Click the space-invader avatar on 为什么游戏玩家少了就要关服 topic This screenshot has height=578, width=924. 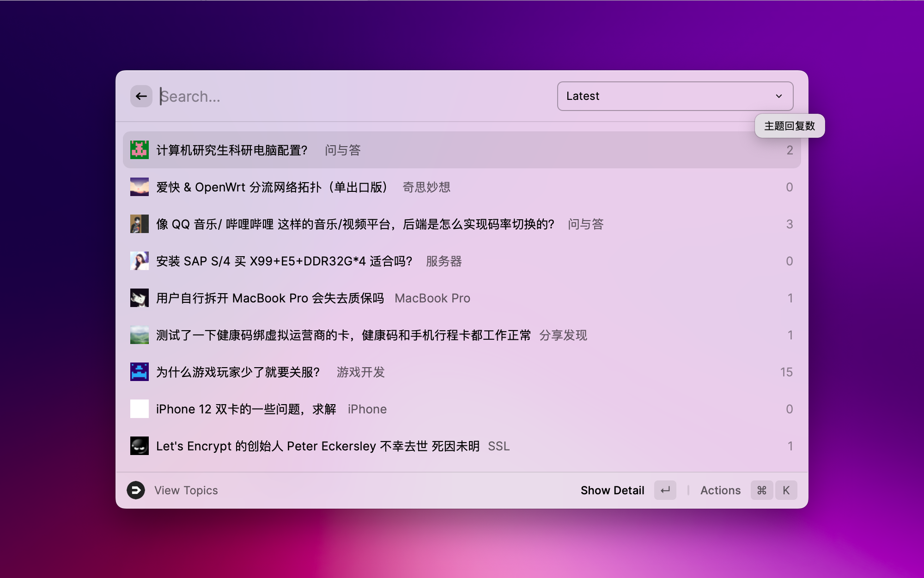[x=139, y=372]
